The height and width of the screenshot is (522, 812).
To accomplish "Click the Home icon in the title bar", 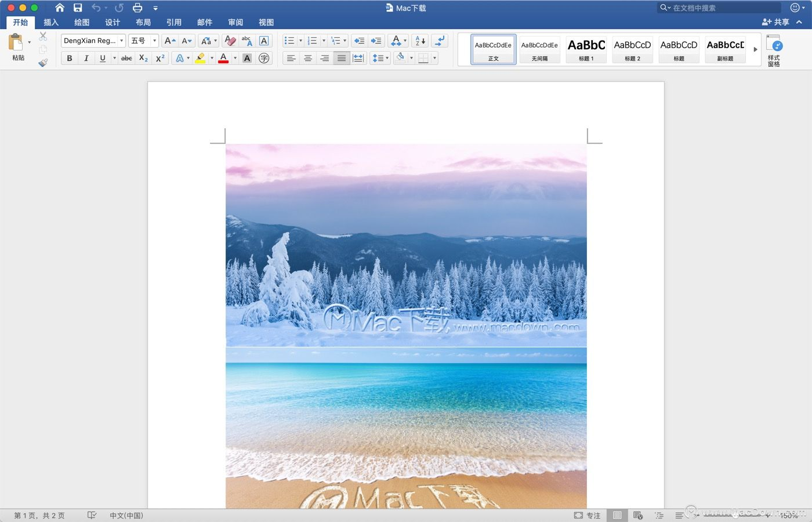I will 60,8.
